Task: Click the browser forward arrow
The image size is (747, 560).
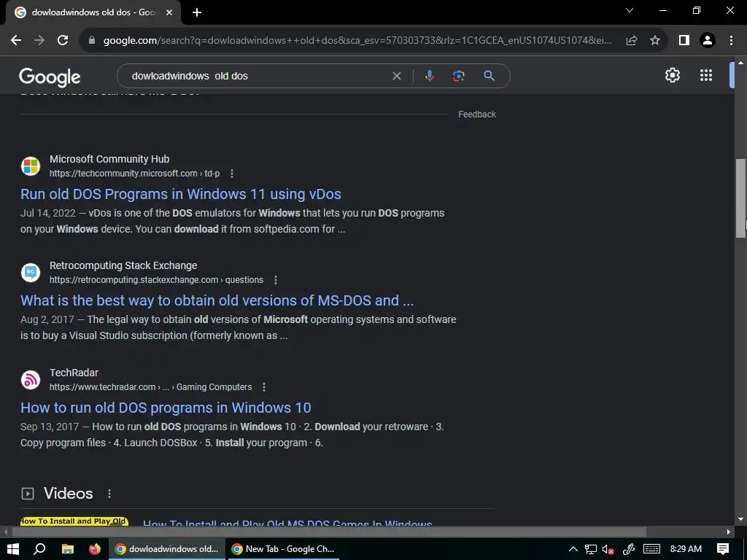Action: 39,40
